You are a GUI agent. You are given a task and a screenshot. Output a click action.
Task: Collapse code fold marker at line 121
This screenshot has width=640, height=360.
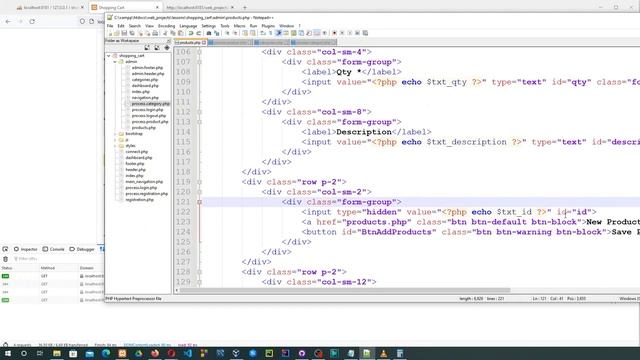tap(199, 202)
